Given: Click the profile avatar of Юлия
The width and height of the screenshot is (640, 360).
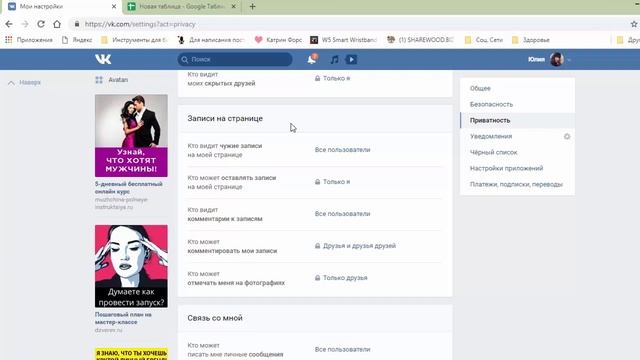Looking at the screenshot, I should 557,60.
